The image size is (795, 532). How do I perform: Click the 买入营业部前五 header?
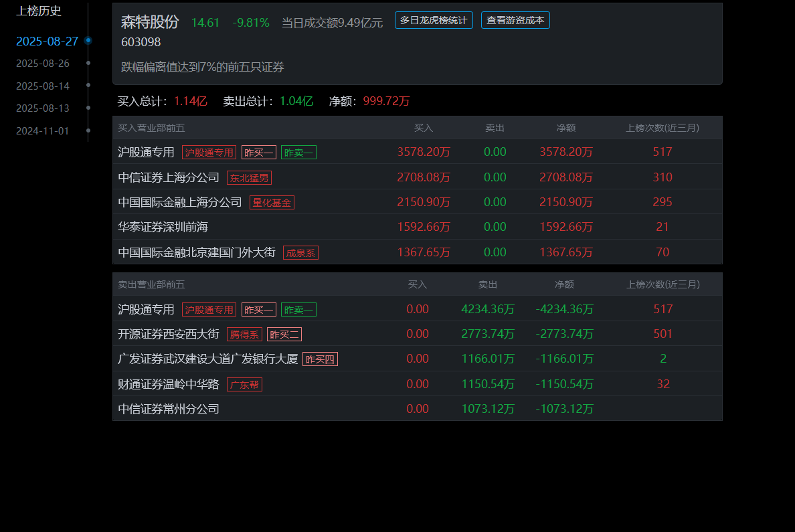tap(151, 128)
